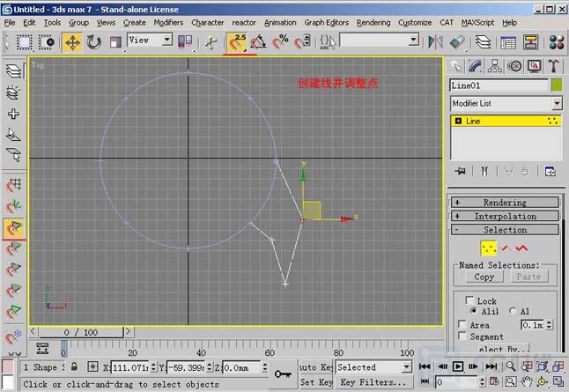The width and height of the screenshot is (569, 392).
Task: Select the Rectangular Selection Region tool
Action: click(x=25, y=43)
